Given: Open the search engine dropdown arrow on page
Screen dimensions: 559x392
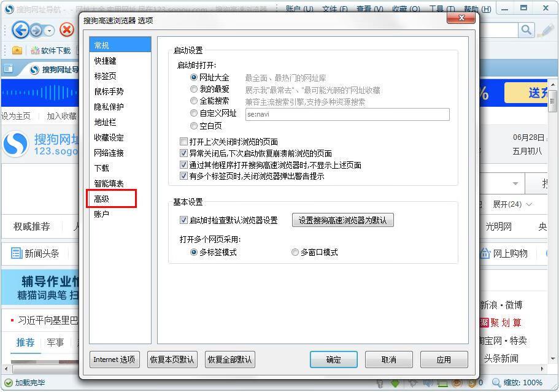Looking at the screenshot, I should 515,184.
